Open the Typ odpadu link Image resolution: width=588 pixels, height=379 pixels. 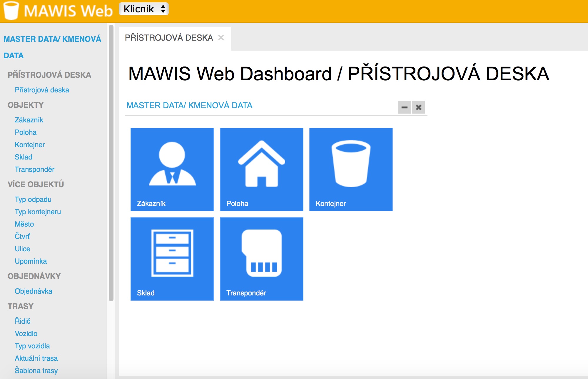[33, 200]
